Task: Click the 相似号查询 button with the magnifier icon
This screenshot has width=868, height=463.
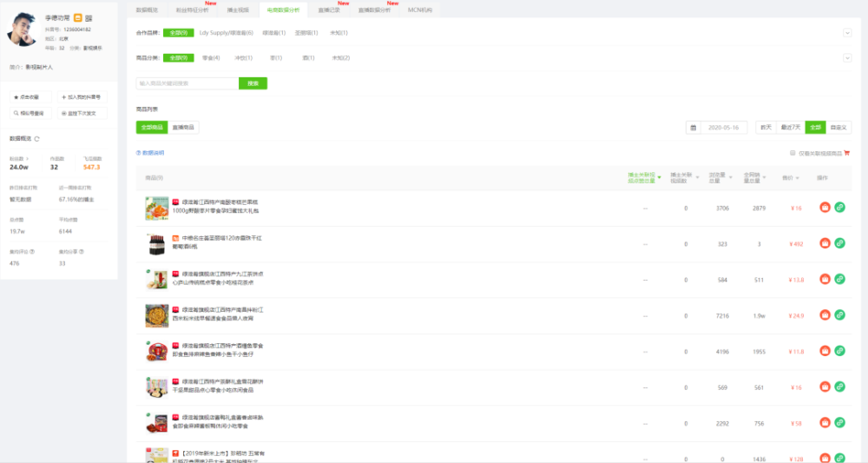Action: (x=30, y=113)
